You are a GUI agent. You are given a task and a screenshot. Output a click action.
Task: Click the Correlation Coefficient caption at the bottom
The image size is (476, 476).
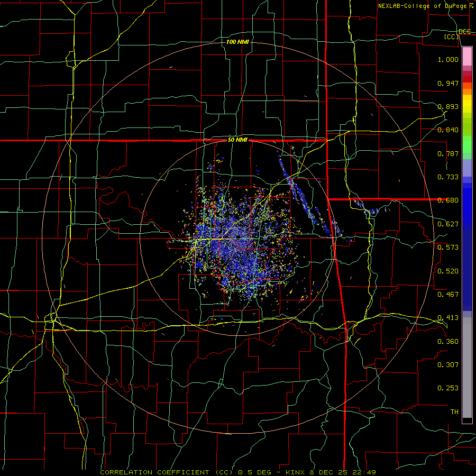tap(238, 472)
